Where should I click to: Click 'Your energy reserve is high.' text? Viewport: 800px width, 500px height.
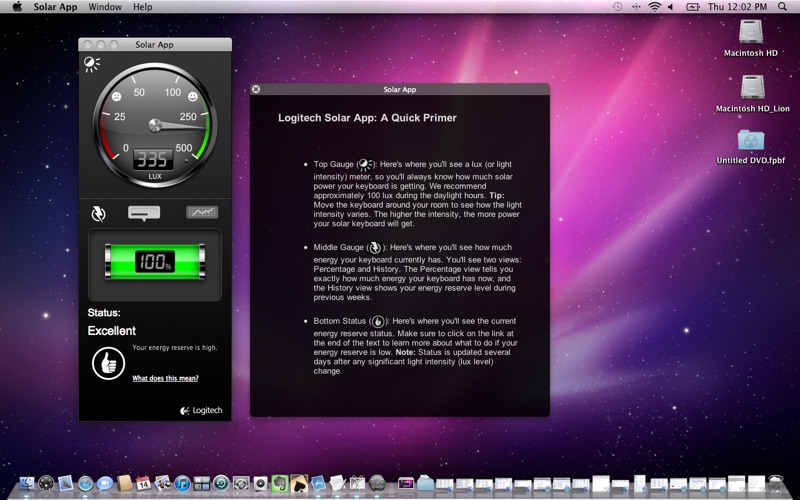tap(174, 347)
